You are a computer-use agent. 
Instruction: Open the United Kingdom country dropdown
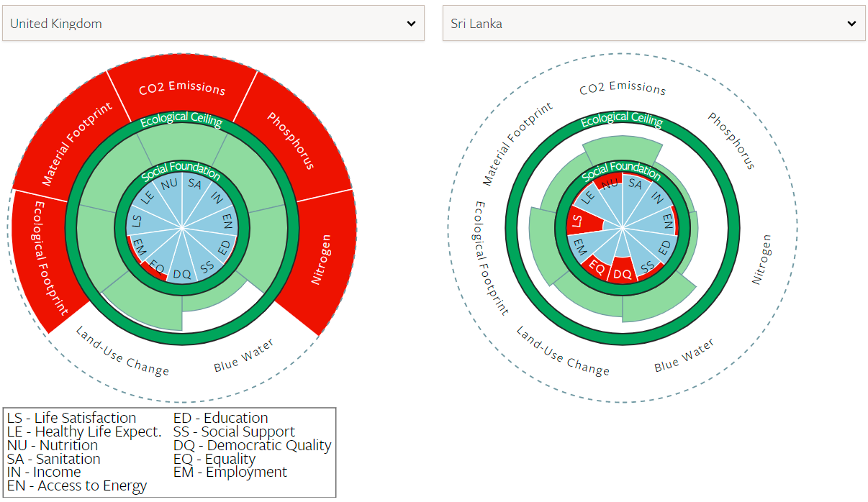(x=213, y=24)
